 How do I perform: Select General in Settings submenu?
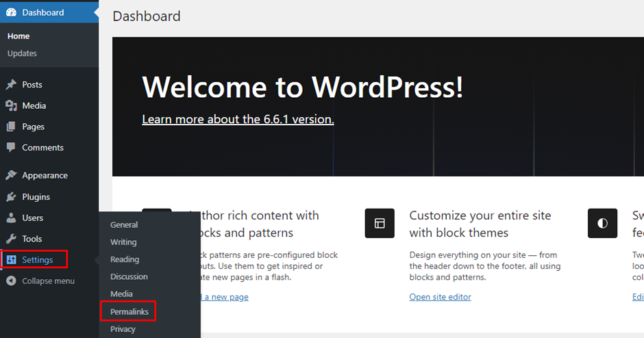(124, 225)
